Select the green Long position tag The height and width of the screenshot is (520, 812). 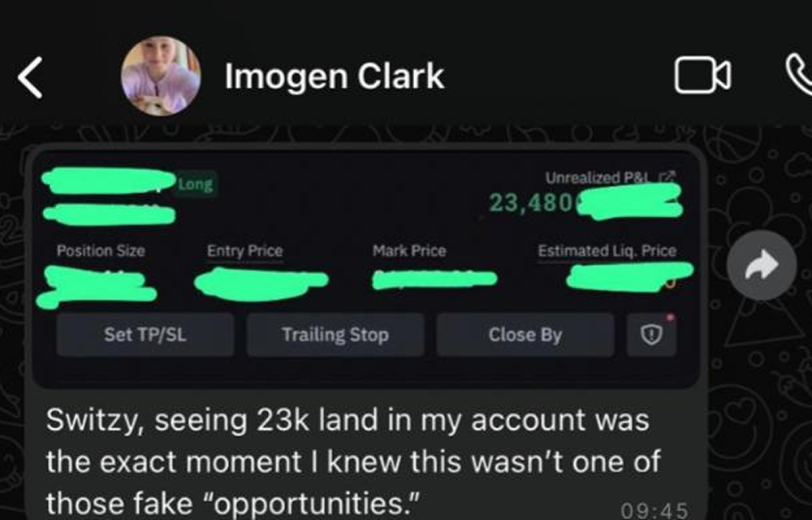196,184
